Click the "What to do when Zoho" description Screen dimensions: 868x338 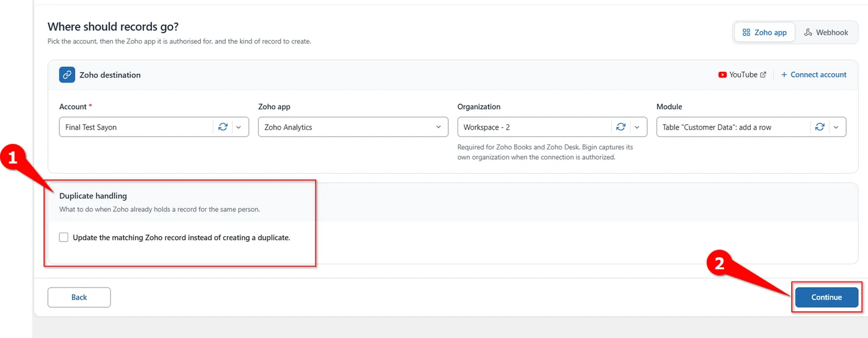pos(159,210)
